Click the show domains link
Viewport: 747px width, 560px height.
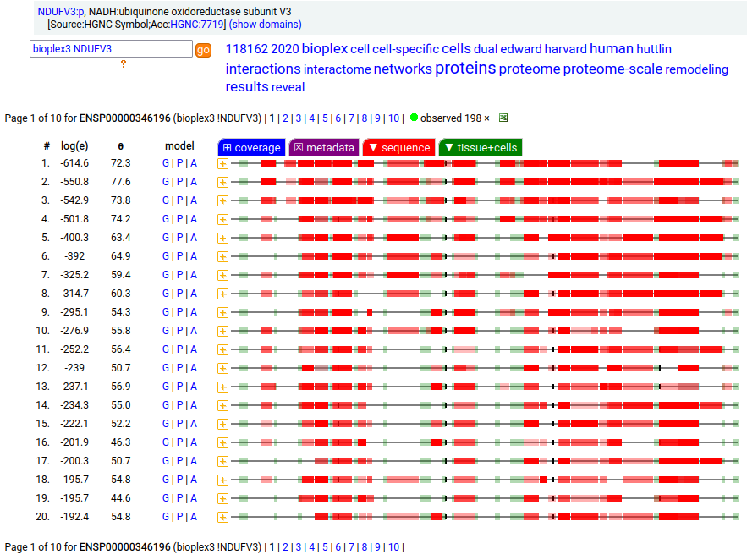click(x=265, y=25)
